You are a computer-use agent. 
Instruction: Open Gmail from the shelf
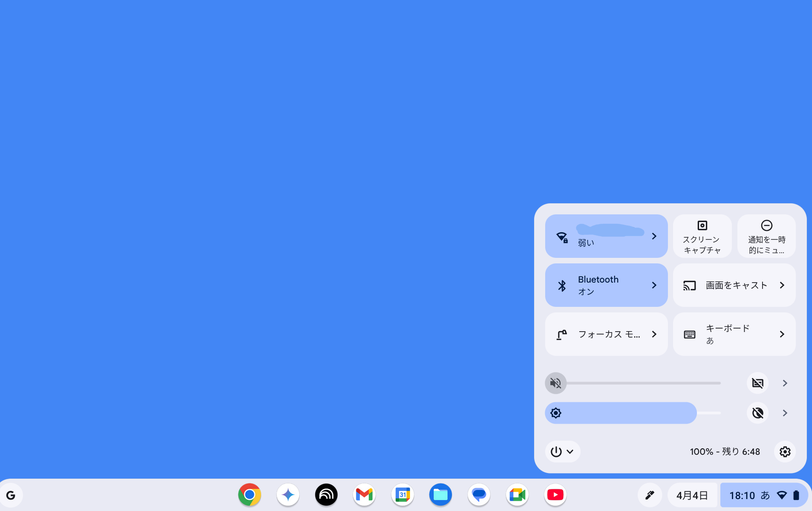click(364, 494)
